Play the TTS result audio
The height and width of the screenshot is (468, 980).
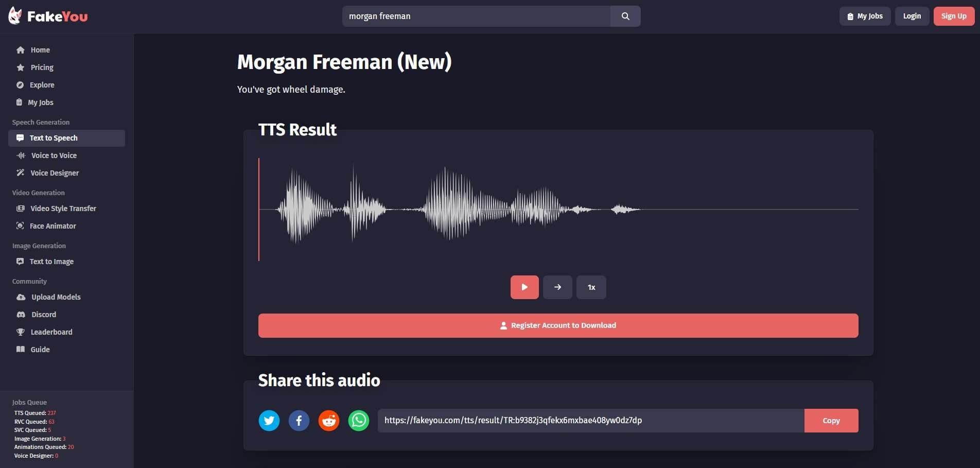coord(524,287)
